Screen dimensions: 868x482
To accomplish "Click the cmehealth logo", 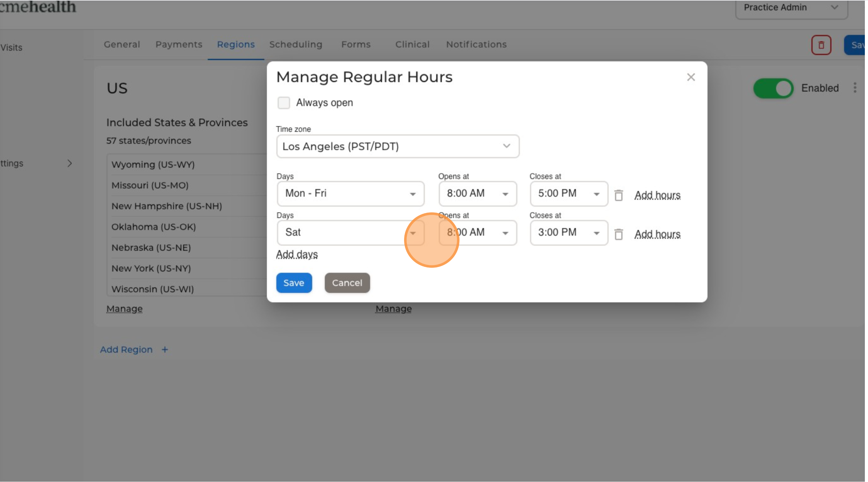I will click(38, 7).
